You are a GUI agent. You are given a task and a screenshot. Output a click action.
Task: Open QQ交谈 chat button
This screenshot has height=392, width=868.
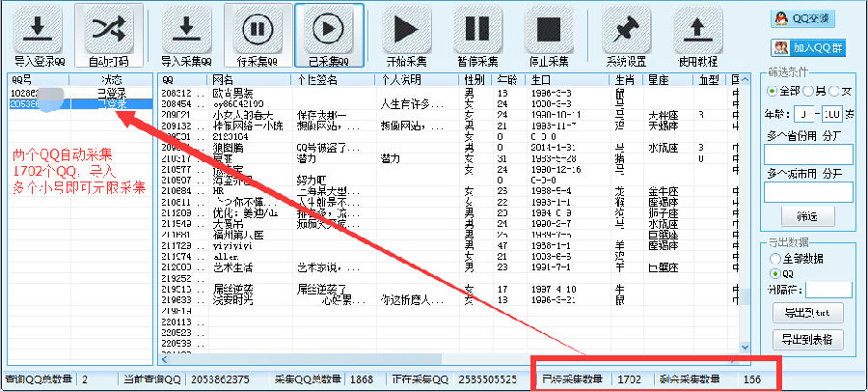click(x=802, y=19)
